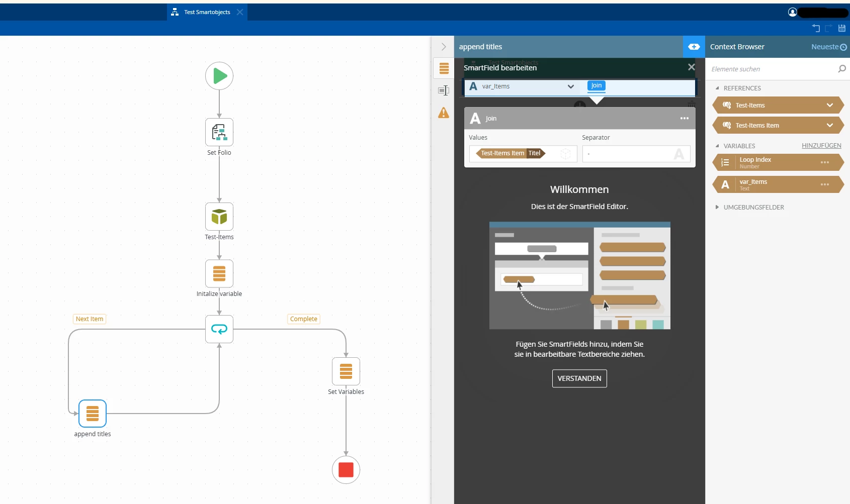
Task: Select the Set Variables step
Action: coord(346,371)
